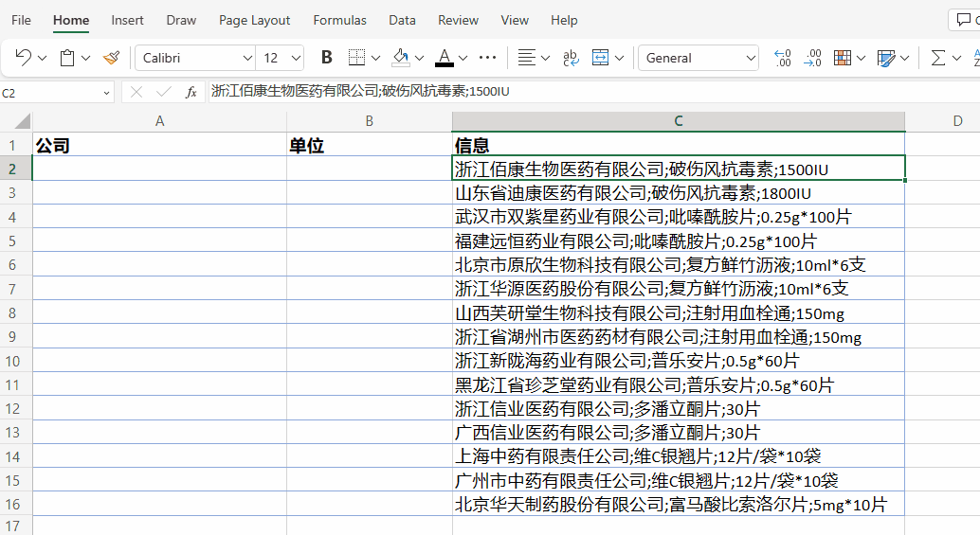Click Increase Decimal icon
Screen dimensions: 980x535
[783, 58]
